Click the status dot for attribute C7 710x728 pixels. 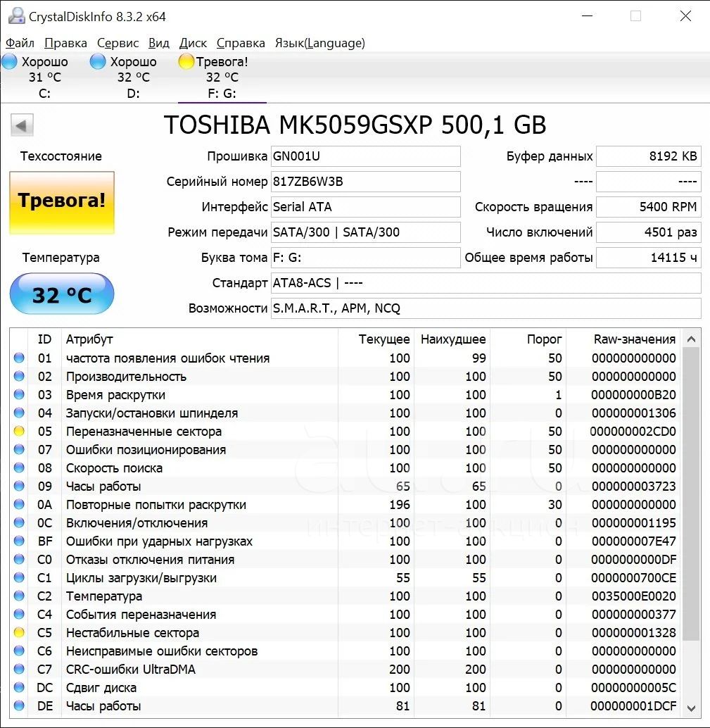coord(19,669)
